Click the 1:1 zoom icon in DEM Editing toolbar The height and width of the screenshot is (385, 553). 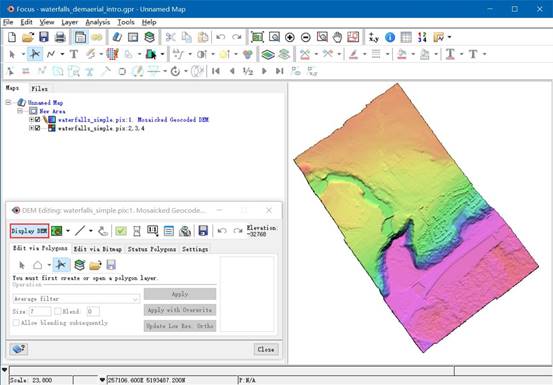point(152,231)
